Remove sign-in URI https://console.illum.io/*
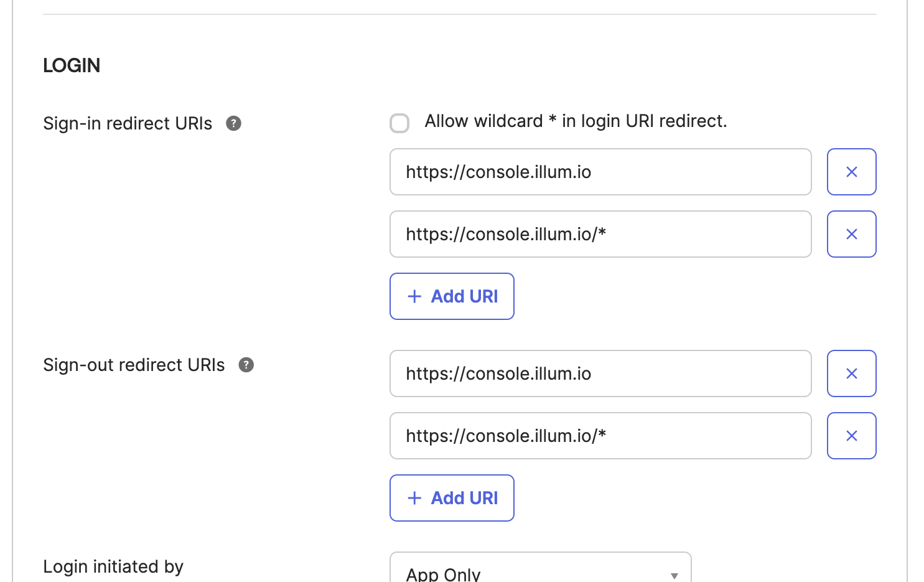 [851, 234]
